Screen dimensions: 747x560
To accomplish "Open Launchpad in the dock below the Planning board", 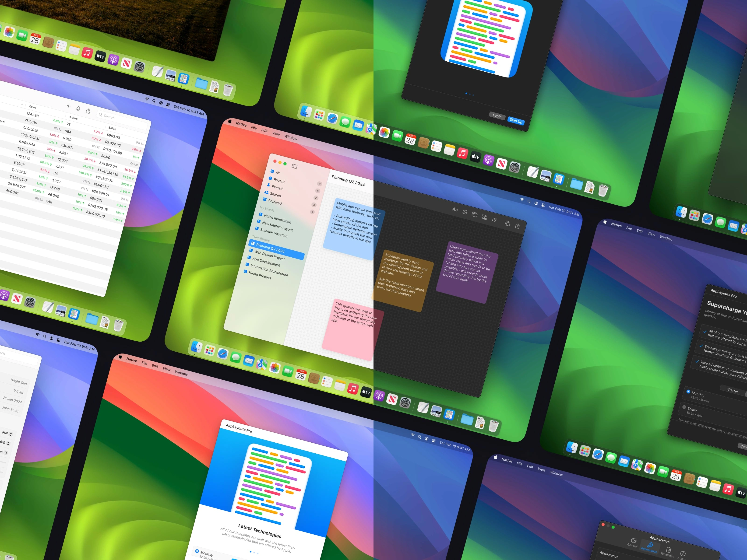I will pyautogui.click(x=209, y=351).
